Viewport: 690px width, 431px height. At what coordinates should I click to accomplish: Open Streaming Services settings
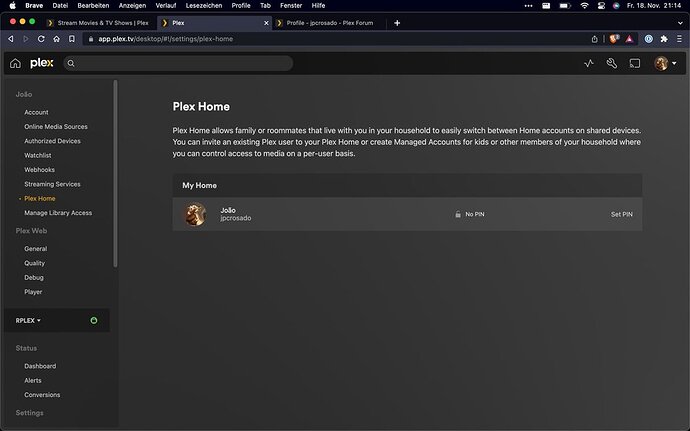[x=52, y=184]
